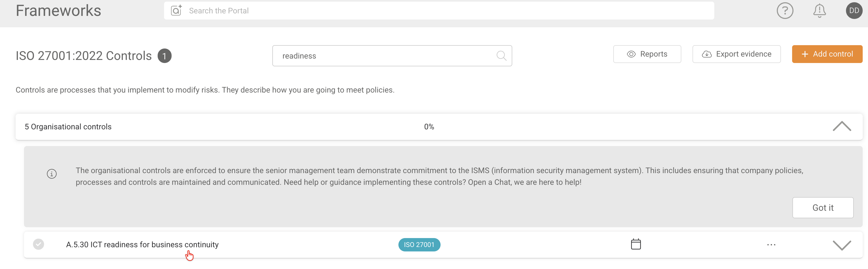868x269 pixels.
Task: Click the 5 Organisational controls header title
Action: pos(68,127)
